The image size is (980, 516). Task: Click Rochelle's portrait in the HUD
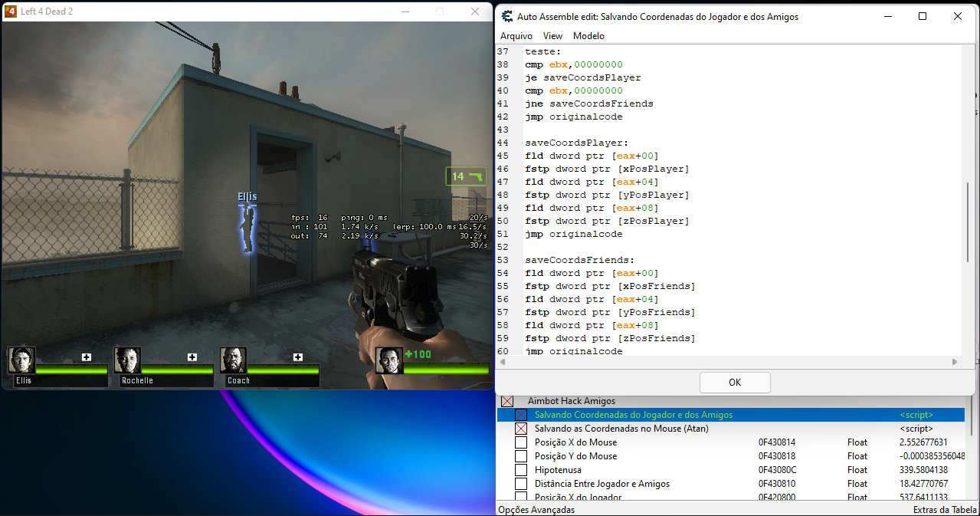(127, 360)
